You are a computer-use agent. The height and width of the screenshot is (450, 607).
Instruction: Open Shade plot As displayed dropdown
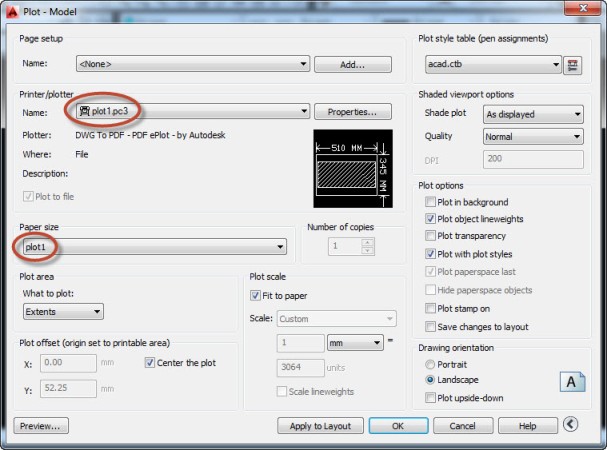pyautogui.click(x=533, y=114)
